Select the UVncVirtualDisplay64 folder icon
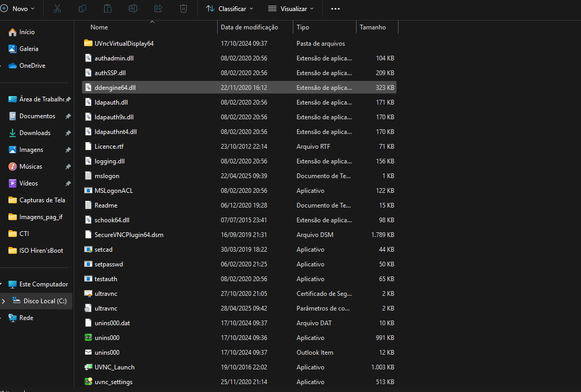The height and width of the screenshot is (392, 581). pos(88,43)
